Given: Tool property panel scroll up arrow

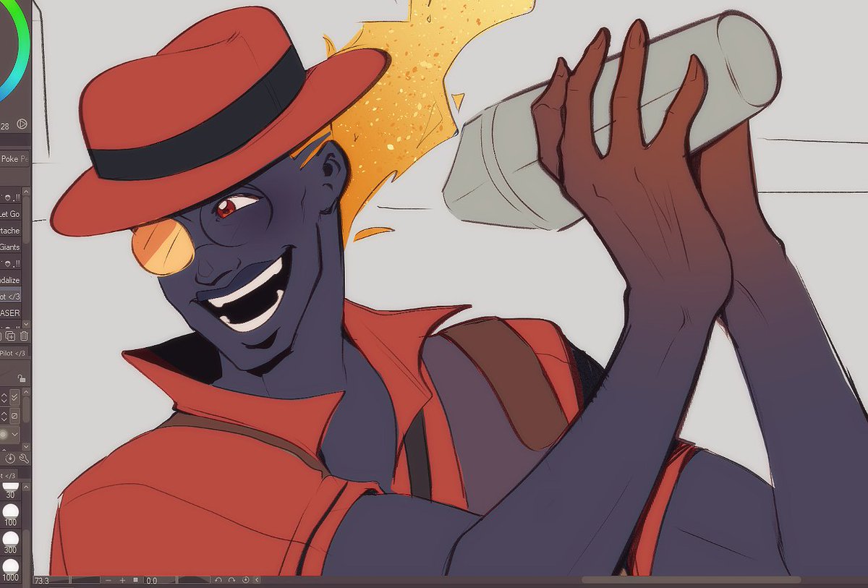Looking at the screenshot, I should coord(26,393).
